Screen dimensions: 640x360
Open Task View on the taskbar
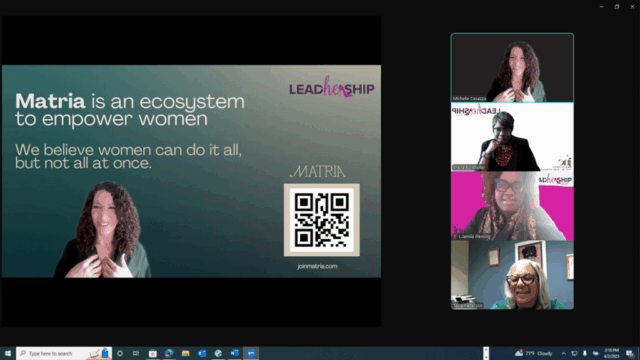coord(136,353)
